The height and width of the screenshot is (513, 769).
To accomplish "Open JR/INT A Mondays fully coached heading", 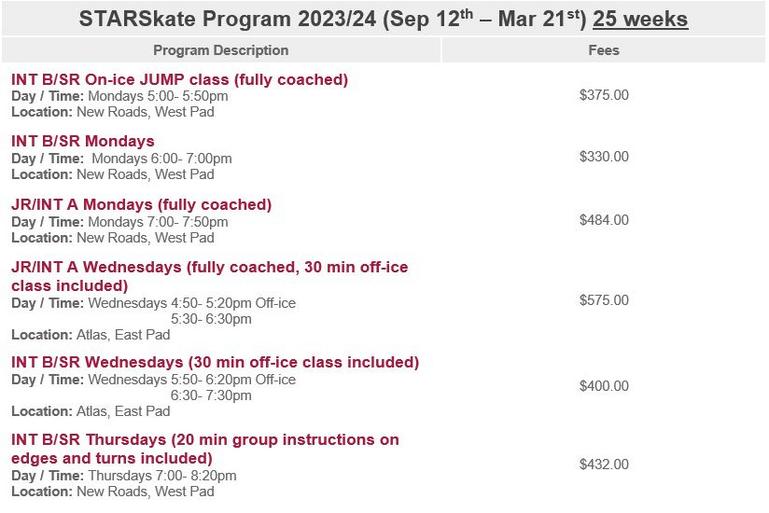I will coord(141,205).
